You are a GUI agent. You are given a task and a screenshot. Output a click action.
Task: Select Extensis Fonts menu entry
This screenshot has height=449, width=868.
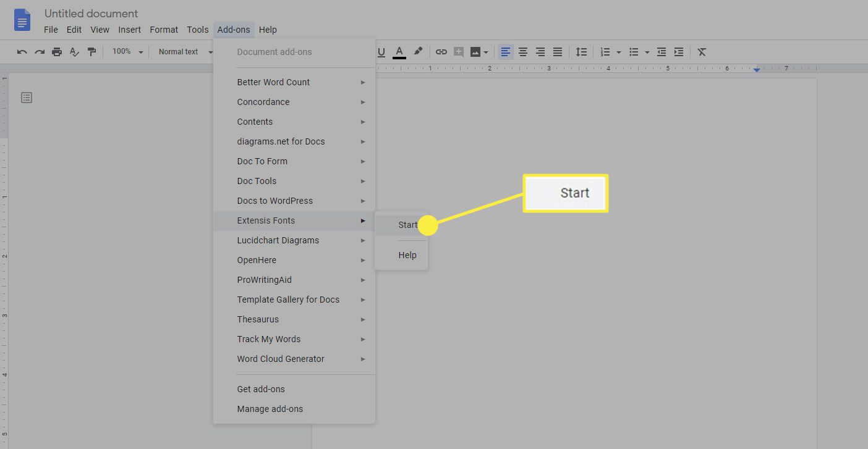tap(294, 220)
